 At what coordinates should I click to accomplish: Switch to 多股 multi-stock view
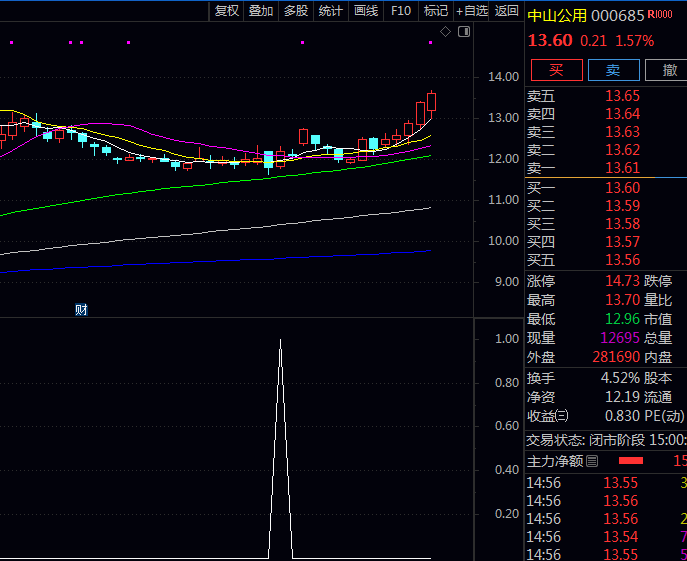[x=296, y=11]
